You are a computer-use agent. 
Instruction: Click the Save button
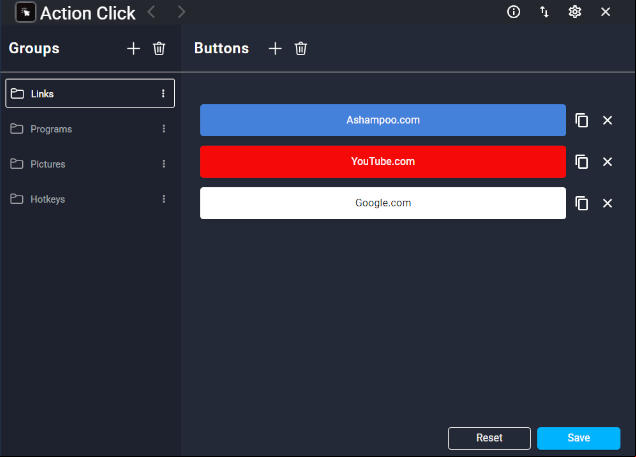click(579, 438)
